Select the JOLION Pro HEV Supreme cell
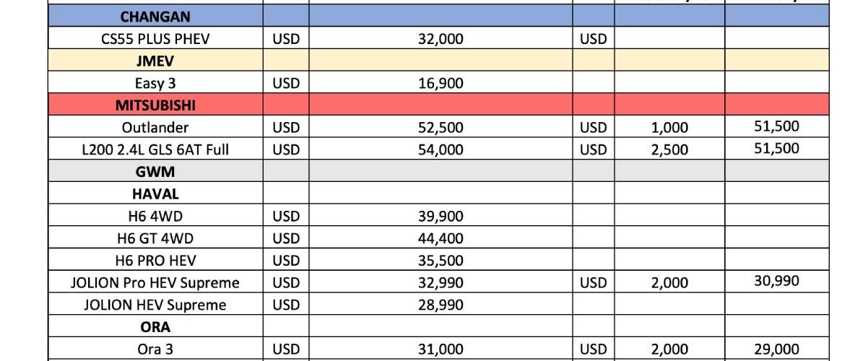Screen dimensions: 868x361 (x=155, y=282)
